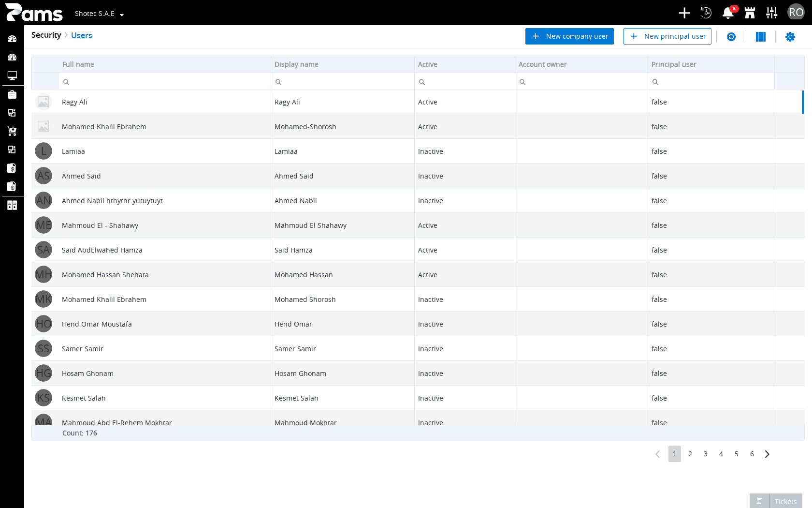Viewport: 812px width, 508px height.
Task: Open the column chooser icon
Action: coord(761,37)
